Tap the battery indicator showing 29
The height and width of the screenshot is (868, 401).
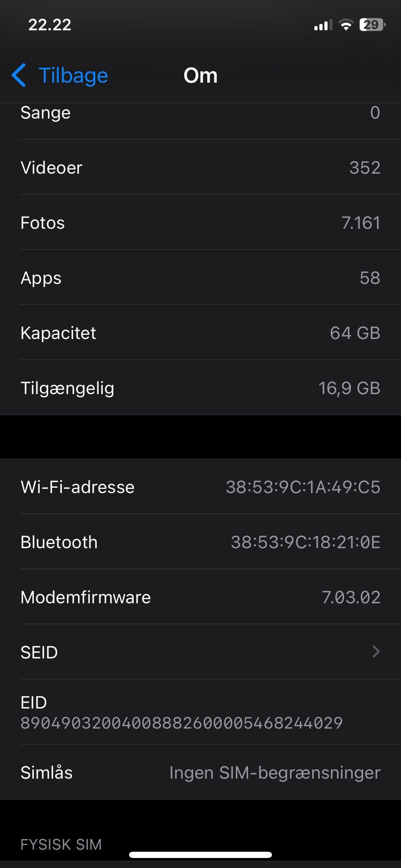pyautogui.click(x=372, y=25)
